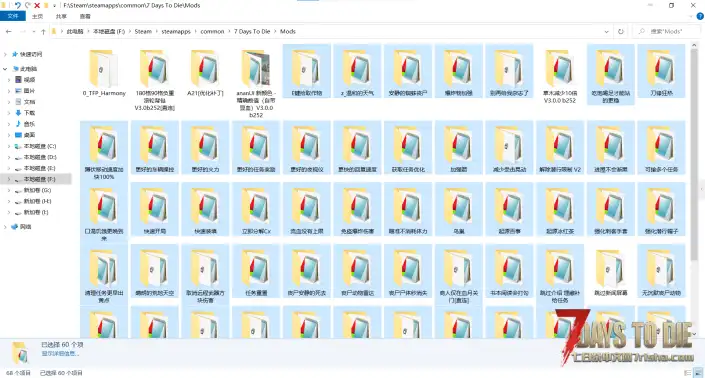Switch to details view icon in status bar
Screen dimensions: 705x378
(688, 373)
